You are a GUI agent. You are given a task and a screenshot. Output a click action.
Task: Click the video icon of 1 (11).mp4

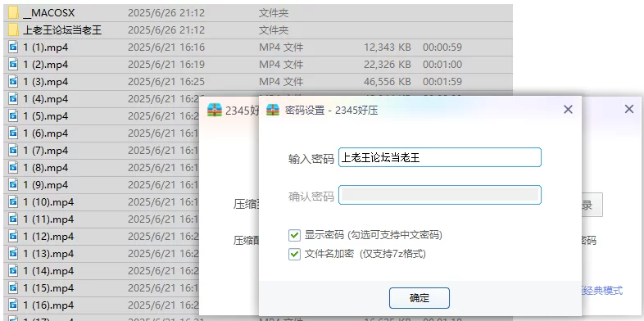pyautogui.click(x=14, y=219)
